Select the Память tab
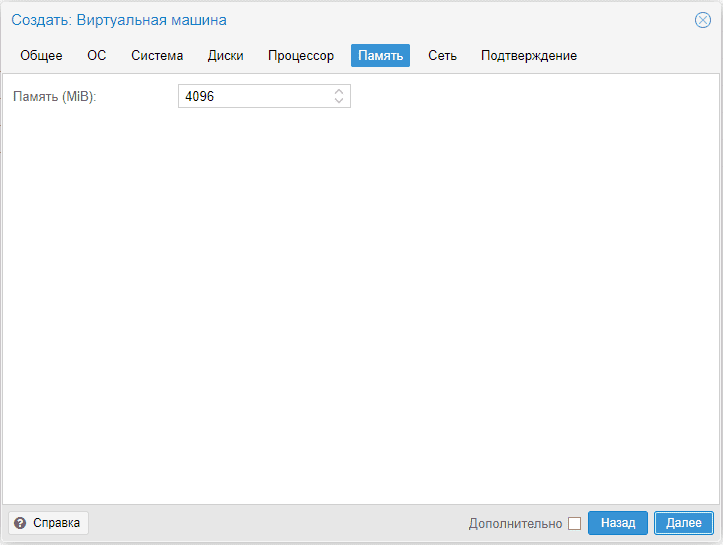723x545 pixels. coord(380,56)
